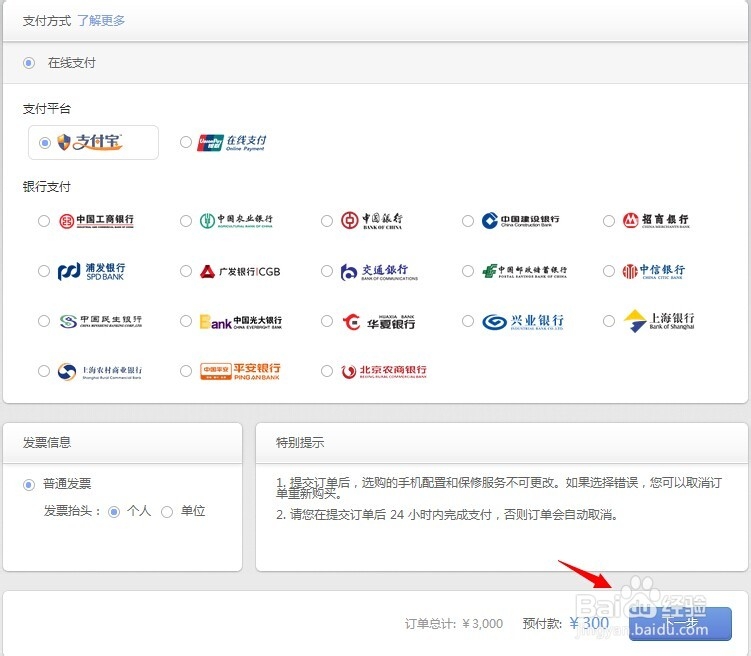Click the 北京农商银行 logo

point(384,371)
